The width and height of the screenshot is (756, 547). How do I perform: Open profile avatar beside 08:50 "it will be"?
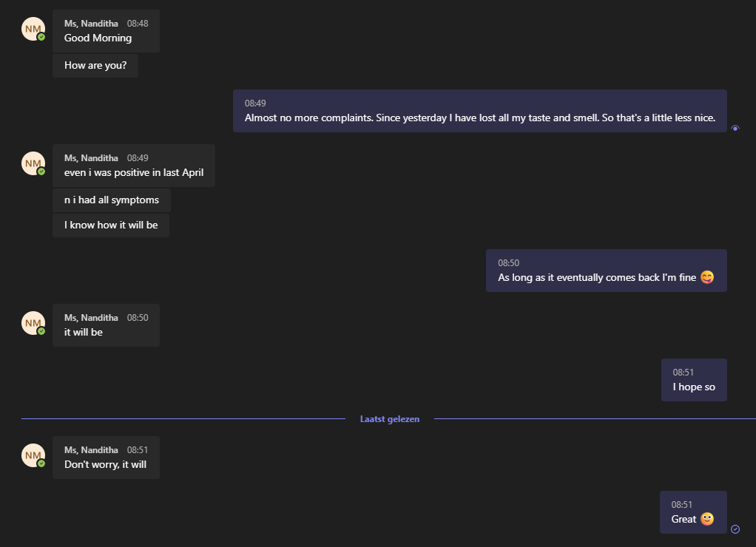[x=33, y=323]
